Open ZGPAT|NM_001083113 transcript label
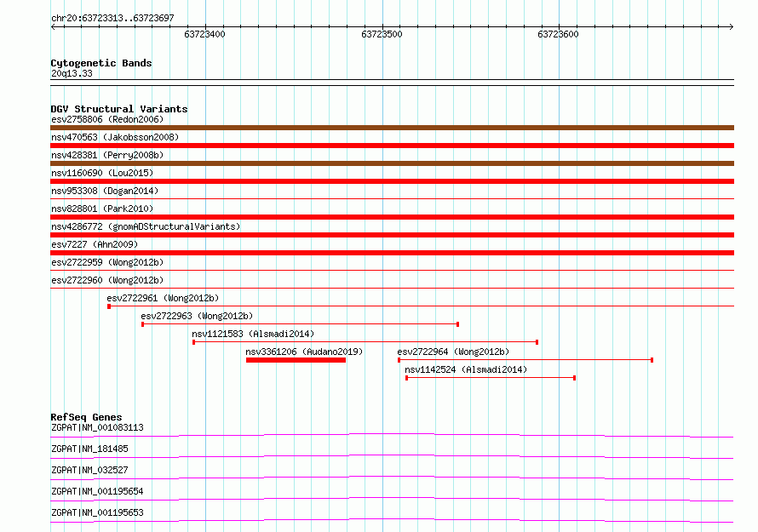 point(97,427)
